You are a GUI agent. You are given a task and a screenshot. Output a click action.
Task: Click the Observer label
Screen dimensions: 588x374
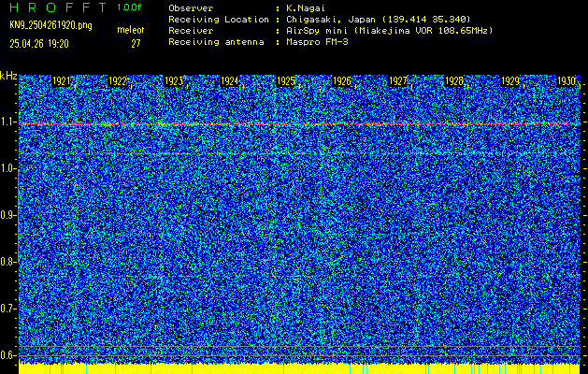(x=191, y=8)
